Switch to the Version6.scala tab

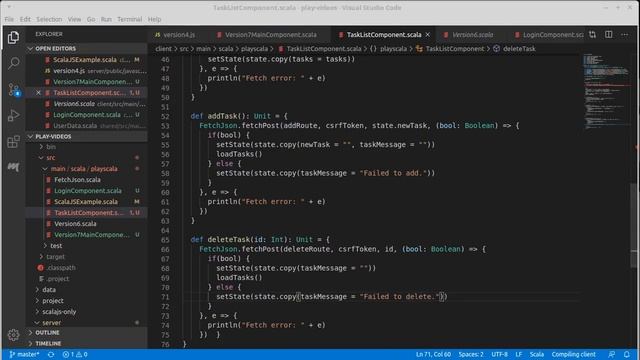[473, 35]
